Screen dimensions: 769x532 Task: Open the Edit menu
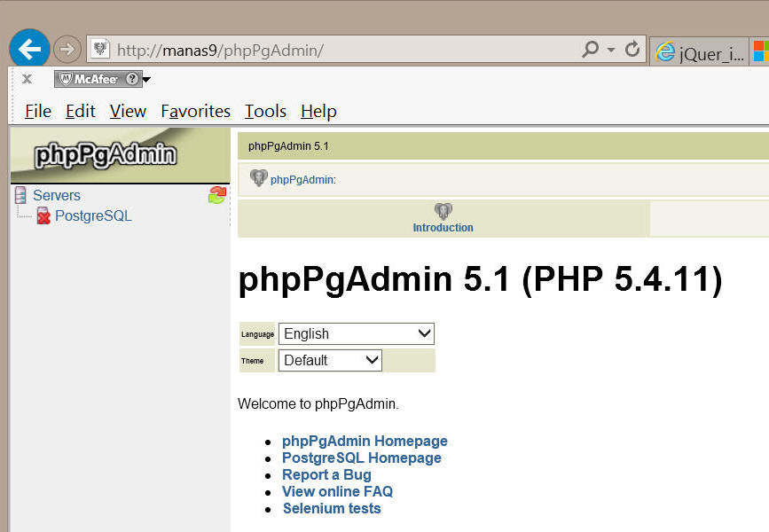(x=81, y=112)
